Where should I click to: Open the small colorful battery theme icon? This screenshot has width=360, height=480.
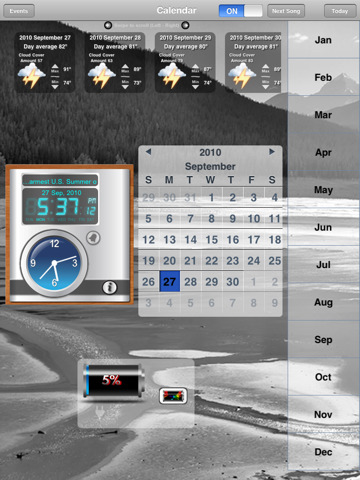[173, 396]
